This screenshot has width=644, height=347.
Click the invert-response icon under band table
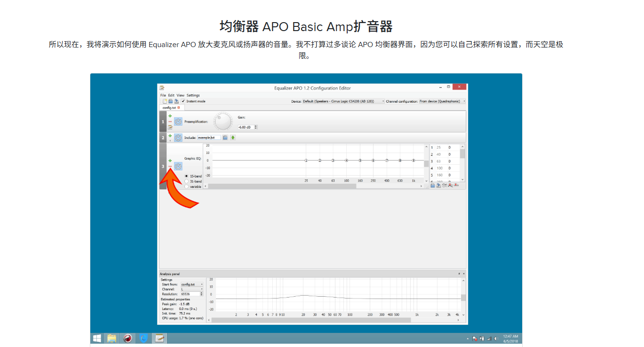tap(445, 186)
